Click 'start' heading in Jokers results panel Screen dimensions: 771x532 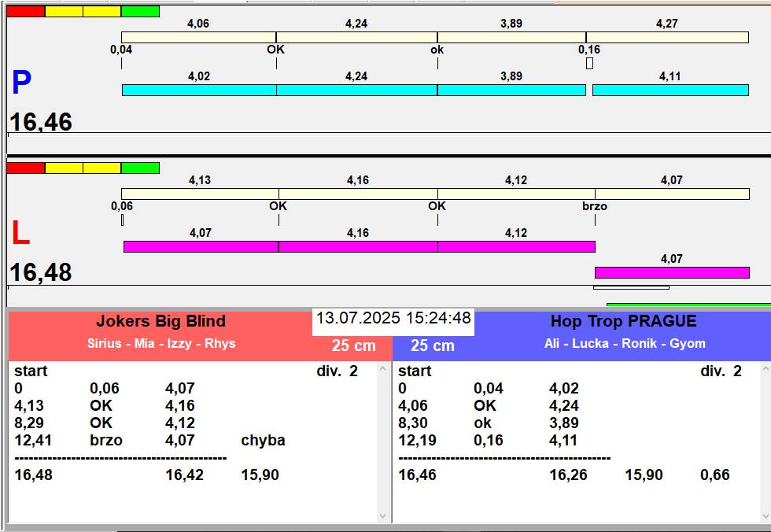(x=31, y=371)
